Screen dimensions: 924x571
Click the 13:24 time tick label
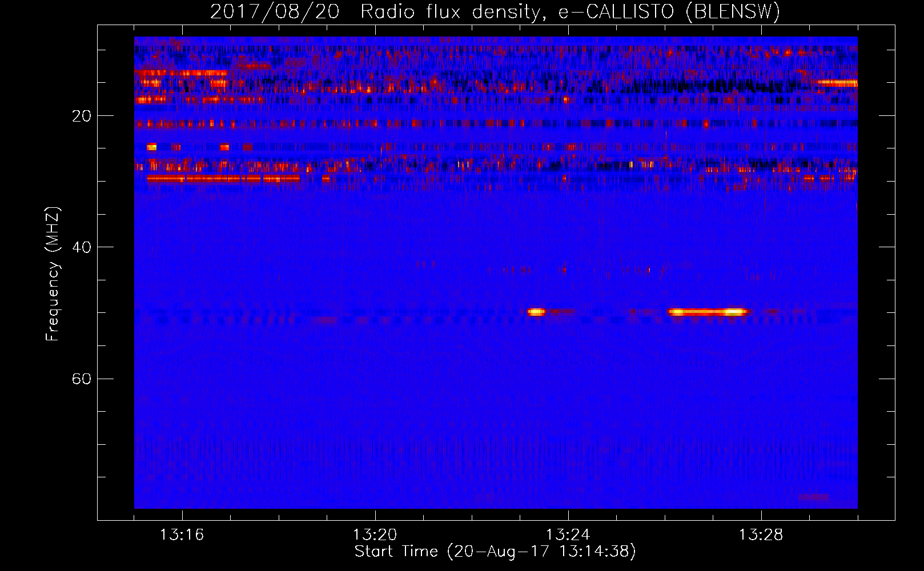(x=568, y=535)
